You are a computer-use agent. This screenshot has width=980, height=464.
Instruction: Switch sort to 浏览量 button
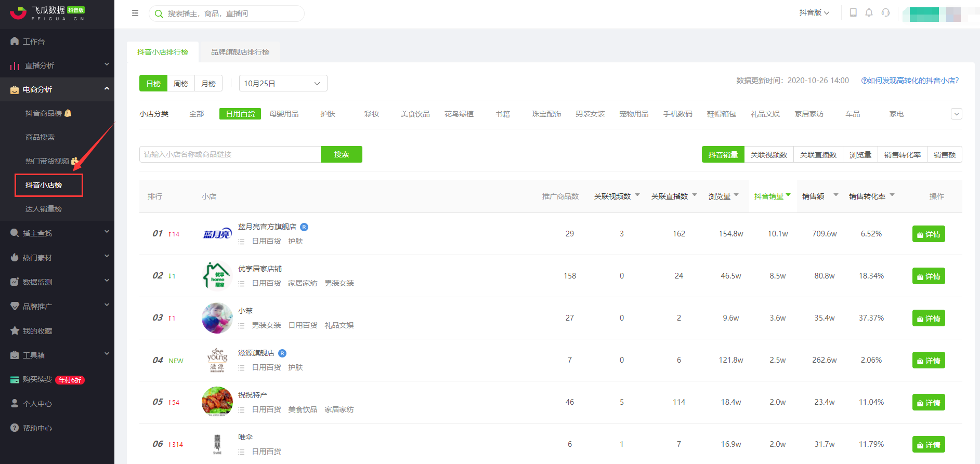860,154
